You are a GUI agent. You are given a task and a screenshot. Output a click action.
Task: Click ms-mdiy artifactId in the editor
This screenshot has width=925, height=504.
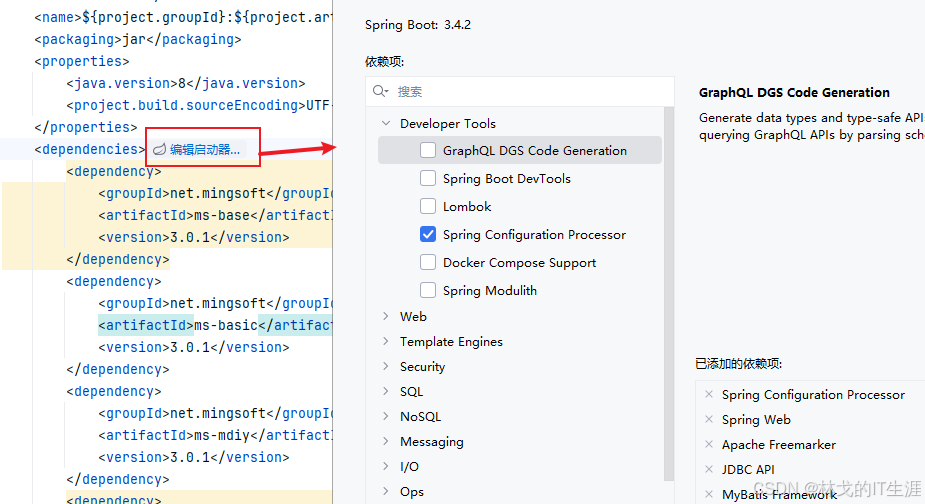[222, 436]
